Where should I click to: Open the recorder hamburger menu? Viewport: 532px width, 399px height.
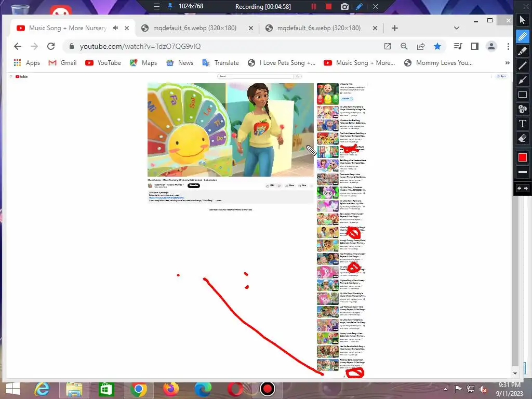tap(156, 6)
